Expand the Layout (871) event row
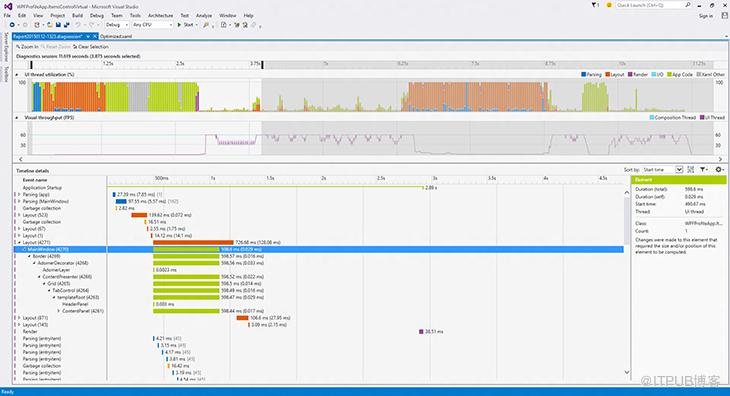Image resolution: width=730 pixels, height=396 pixels. [x=19, y=318]
